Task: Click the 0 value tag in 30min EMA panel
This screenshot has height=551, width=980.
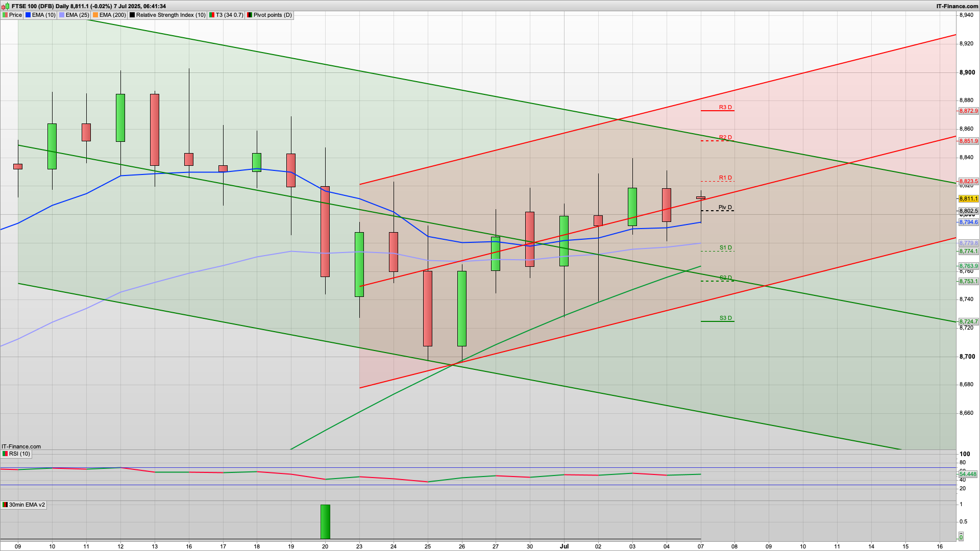Action: [961, 537]
